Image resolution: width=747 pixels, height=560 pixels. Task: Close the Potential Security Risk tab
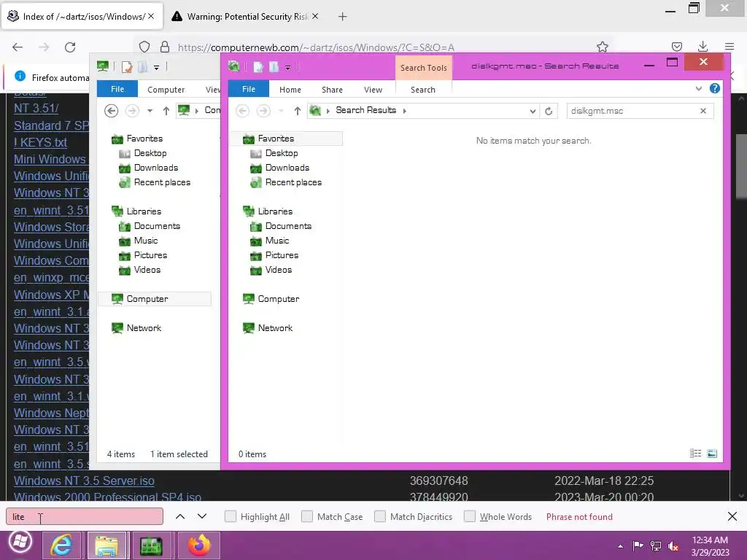click(x=315, y=16)
